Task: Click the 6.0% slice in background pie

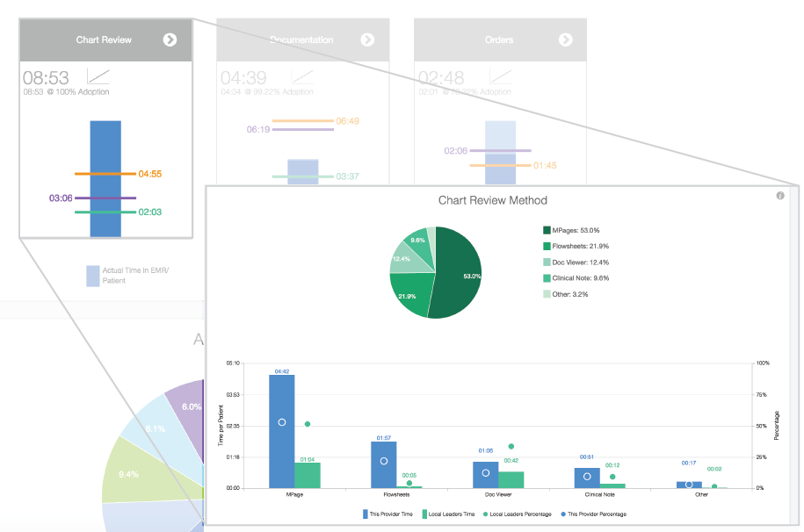Action: pos(187,415)
